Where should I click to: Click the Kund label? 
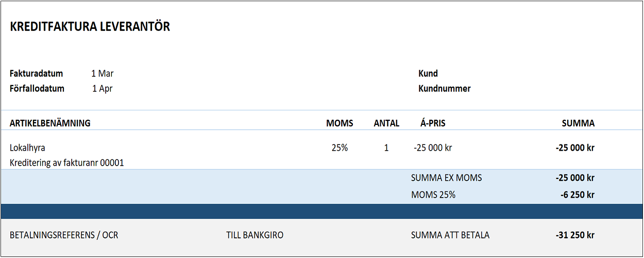click(x=428, y=74)
